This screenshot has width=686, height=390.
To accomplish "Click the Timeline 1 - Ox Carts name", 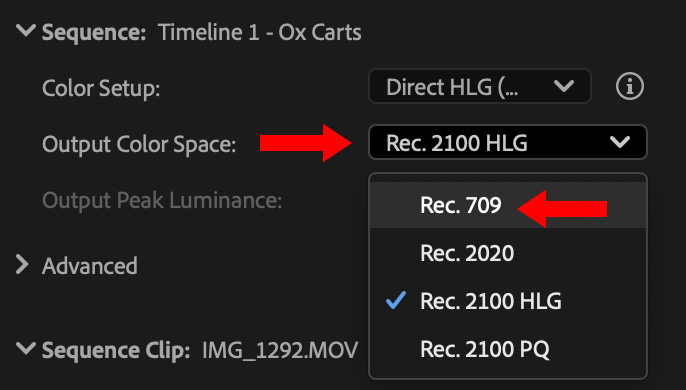I will point(260,32).
